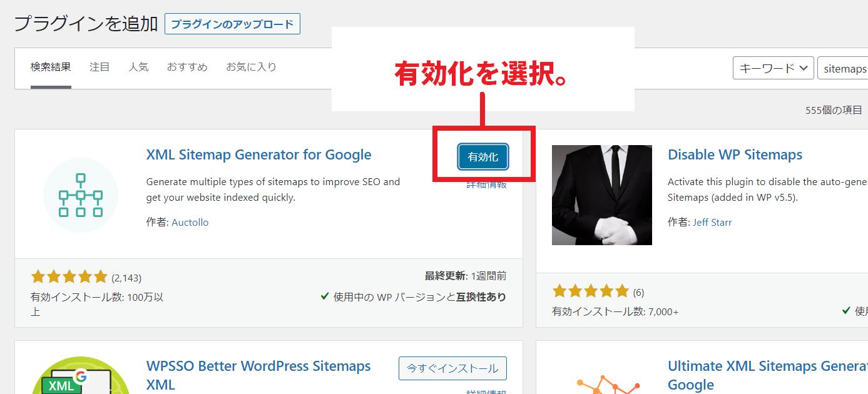Open WPSSO Better WordPress Sitemaps XML link
Image resolution: width=868 pixels, height=394 pixels.
tap(258, 375)
